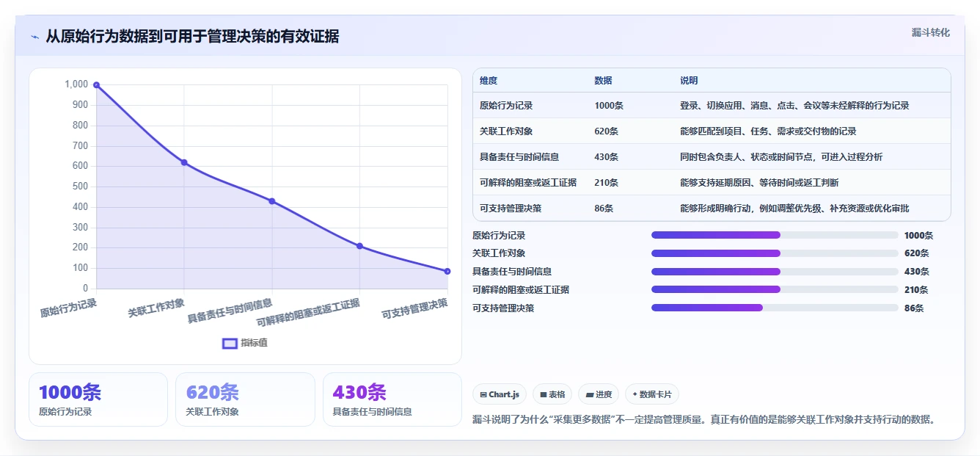The image size is (980, 456).
Task: Click the 可支持管理决策 label on the chart x-axis
Action: coord(414,308)
